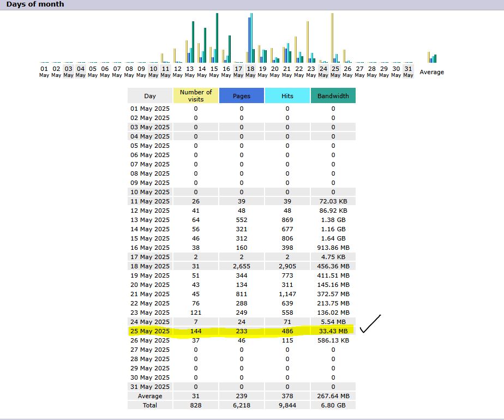Click bandwidth '5.54 MB' cell
Viewport: 504px width, 420px height.
[333, 322]
